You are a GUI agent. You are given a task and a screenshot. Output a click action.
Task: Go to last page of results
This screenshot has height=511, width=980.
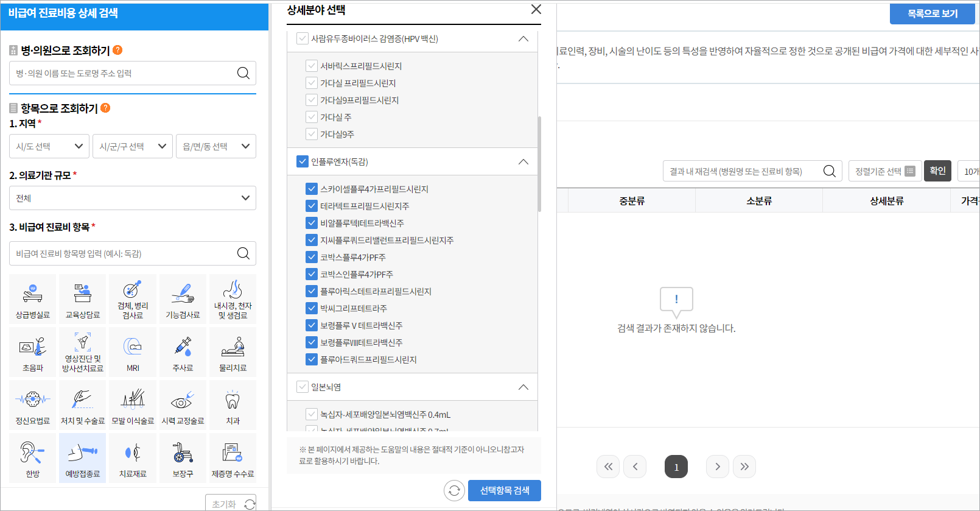tap(744, 467)
